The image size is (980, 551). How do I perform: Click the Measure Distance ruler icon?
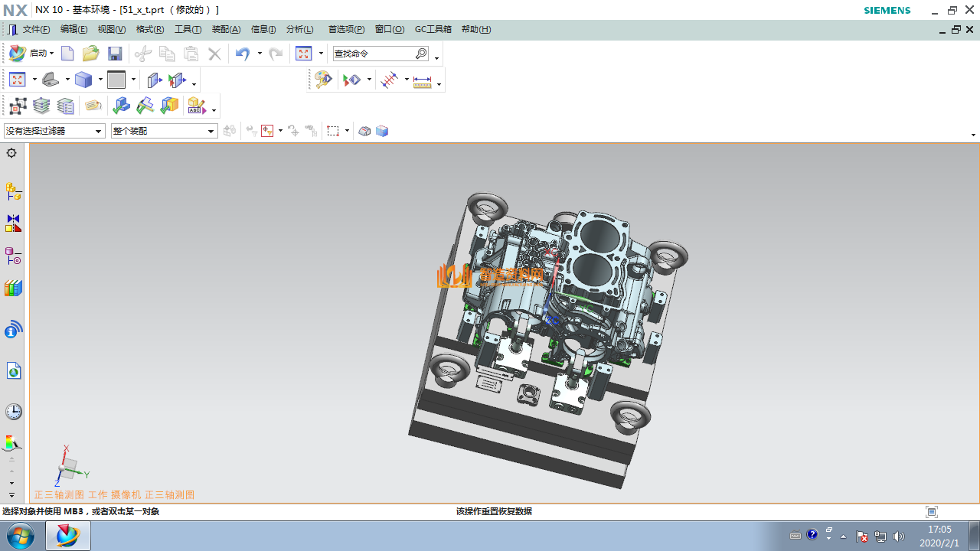tap(423, 80)
